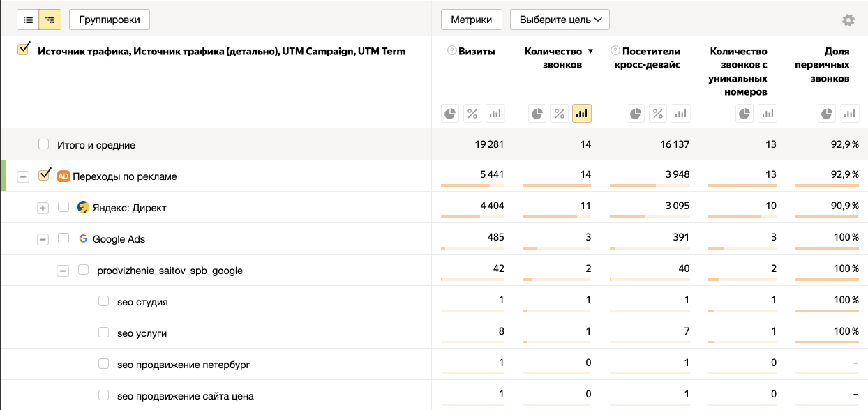Screen dimensions: 868x410
Task: Open the Выберите цель dropdown
Action: click(x=560, y=20)
